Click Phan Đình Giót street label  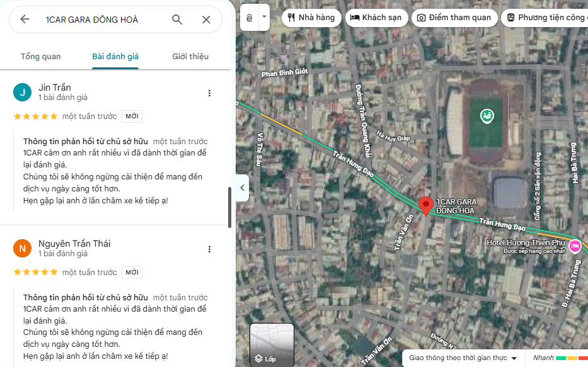[285, 72]
